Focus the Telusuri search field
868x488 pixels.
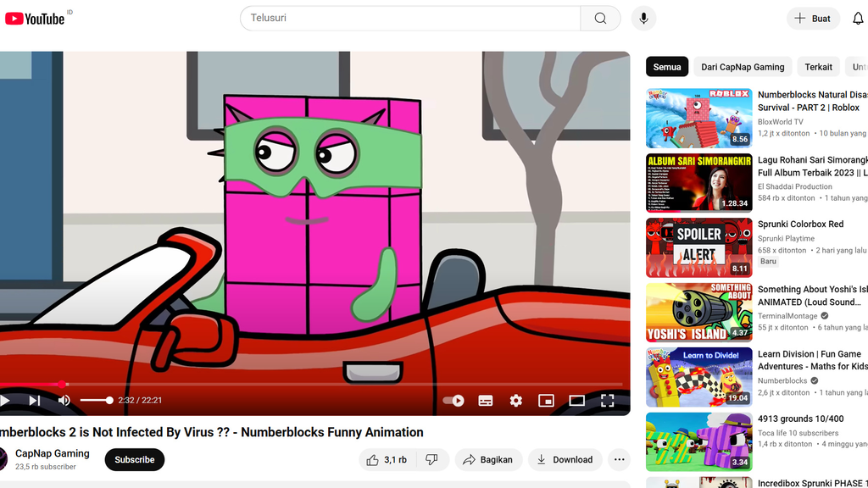(x=410, y=19)
